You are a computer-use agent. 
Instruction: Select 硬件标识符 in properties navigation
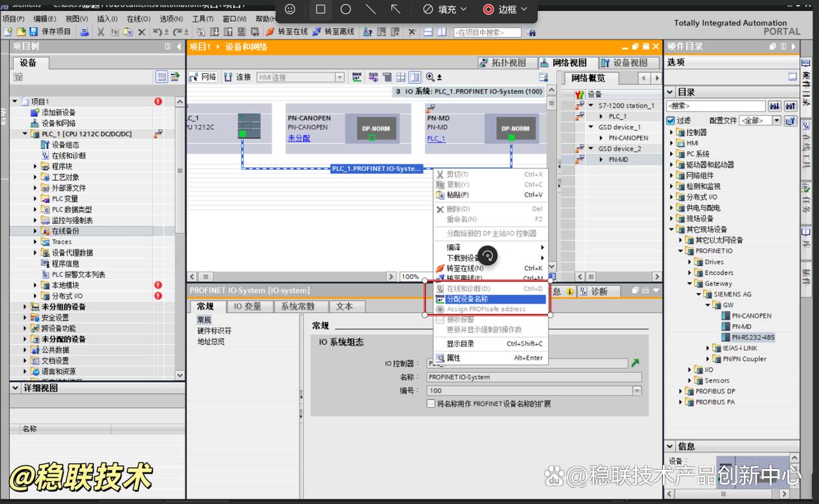click(x=214, y=331)
